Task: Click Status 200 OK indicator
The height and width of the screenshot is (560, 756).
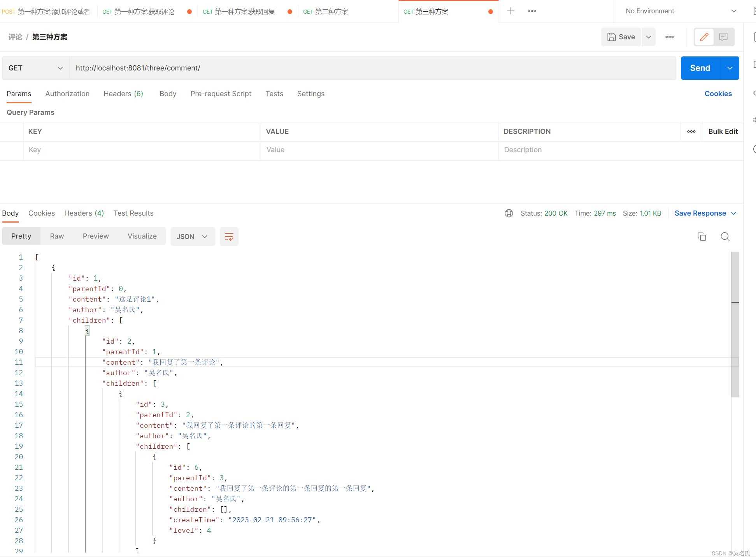Action: click(544, 213)
